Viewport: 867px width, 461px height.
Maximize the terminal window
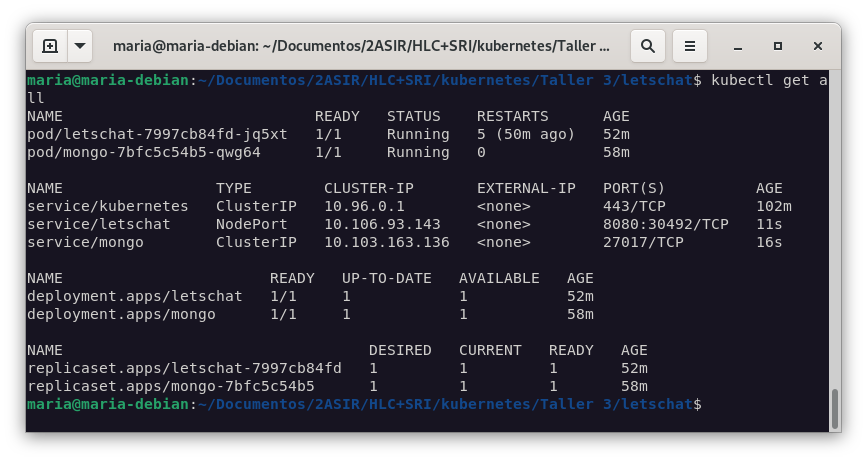pos(778,46)
